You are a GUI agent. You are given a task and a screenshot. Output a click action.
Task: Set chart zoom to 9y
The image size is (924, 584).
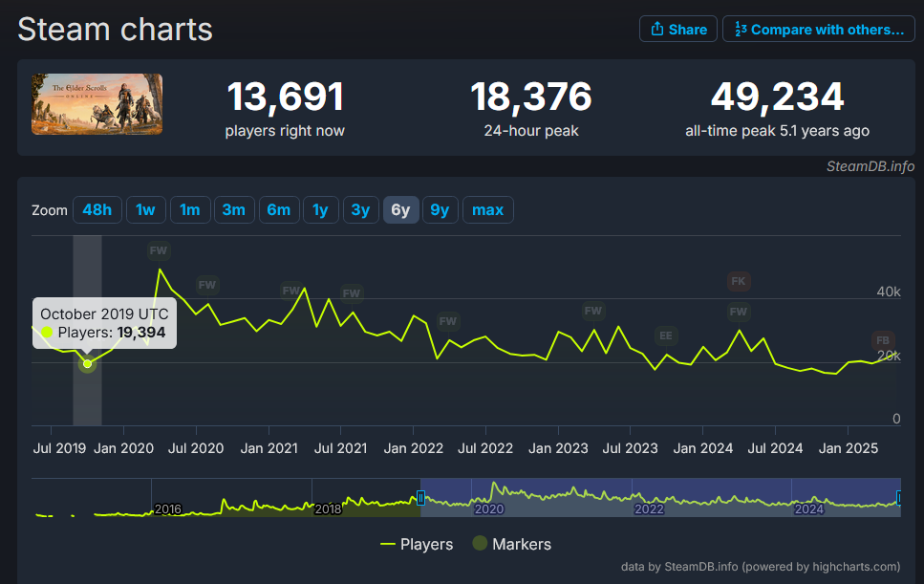(x=440, y=209)
